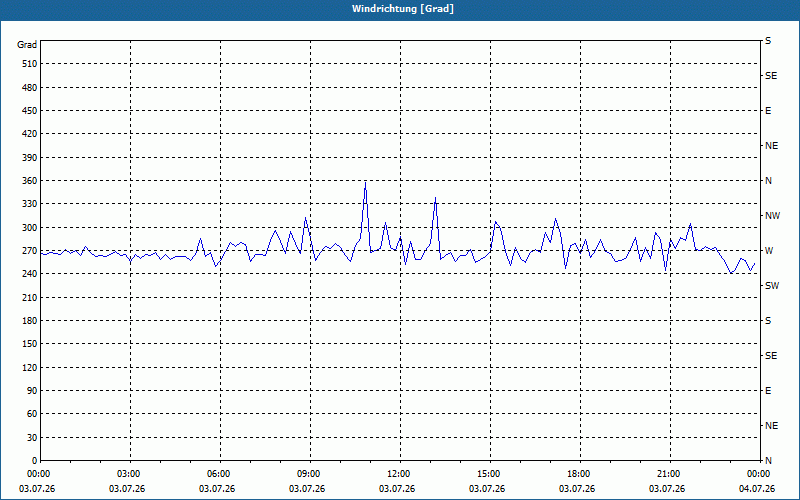Click the 03:00 time axis label

pyautogui.click(x=129, y=474)
